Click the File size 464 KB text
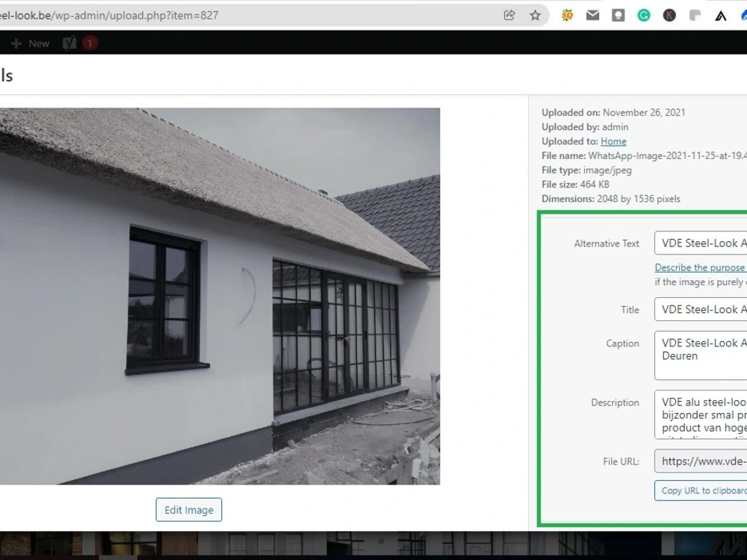The width and height of the screenshot is (747, 560). pyautogui.click(x=575, y=184)
